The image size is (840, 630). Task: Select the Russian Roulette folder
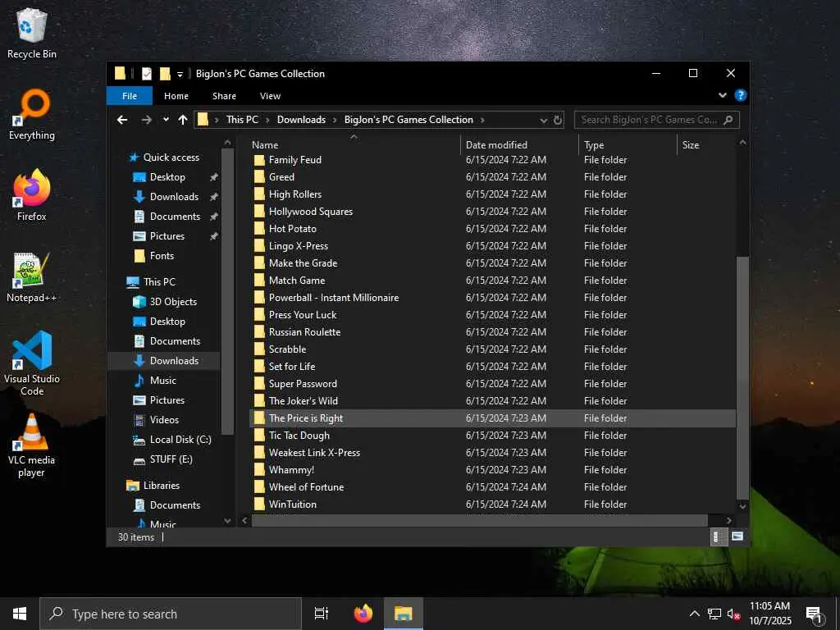click(492, 331)
